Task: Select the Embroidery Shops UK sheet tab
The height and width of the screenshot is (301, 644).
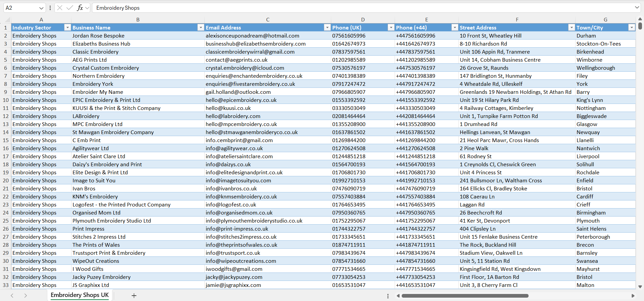Action: [80, 295]
